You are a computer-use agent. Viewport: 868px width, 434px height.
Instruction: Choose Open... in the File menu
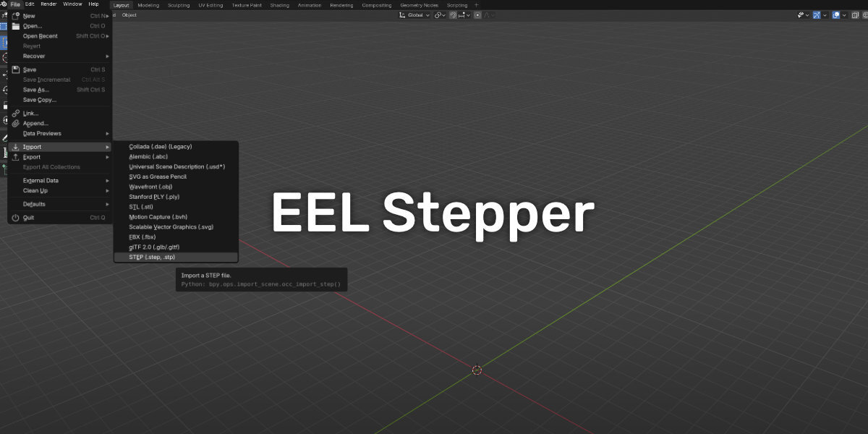tap(60, 26)
